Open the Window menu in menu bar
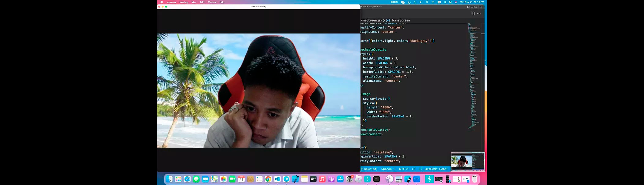 coord(212,2)
